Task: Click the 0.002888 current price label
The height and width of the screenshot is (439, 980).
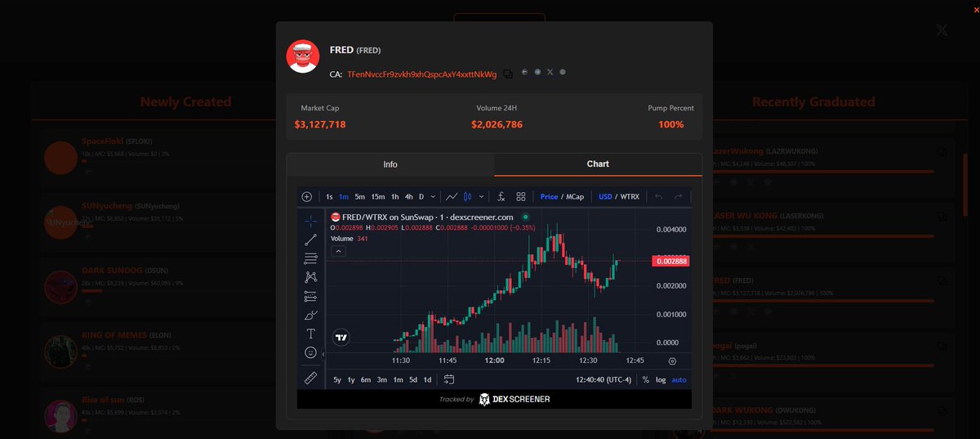Action: (x=670, y=261)
